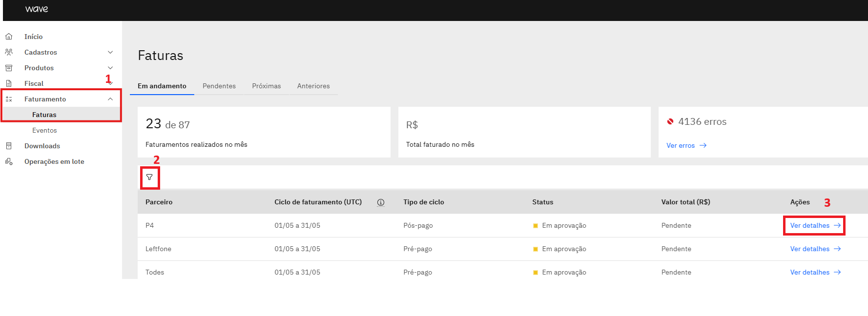Click arrow icon next to Ver erros
The height and width of the screenshot is (316, 868).
coord(703,145)
